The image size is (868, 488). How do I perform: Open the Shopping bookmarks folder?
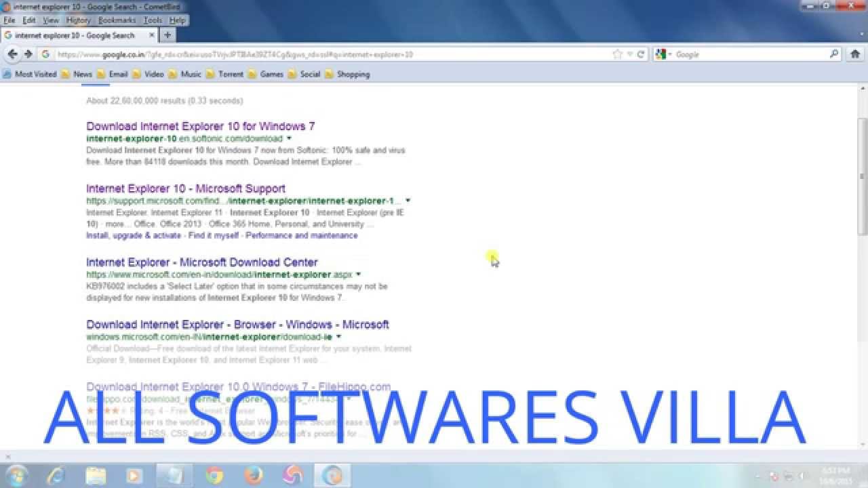click(347, 74)
